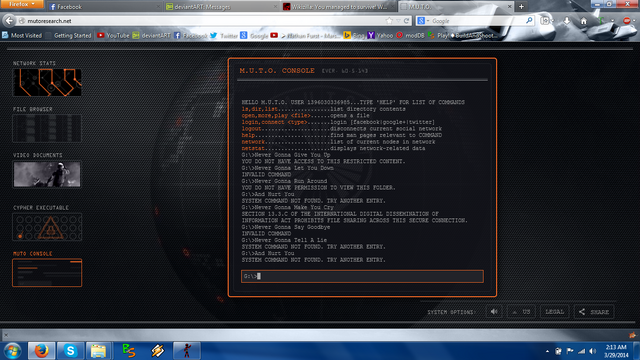This screenshot has width=640, height=360.
Task: Click the orange add-on bar icon
Action: tap(632, 335)
